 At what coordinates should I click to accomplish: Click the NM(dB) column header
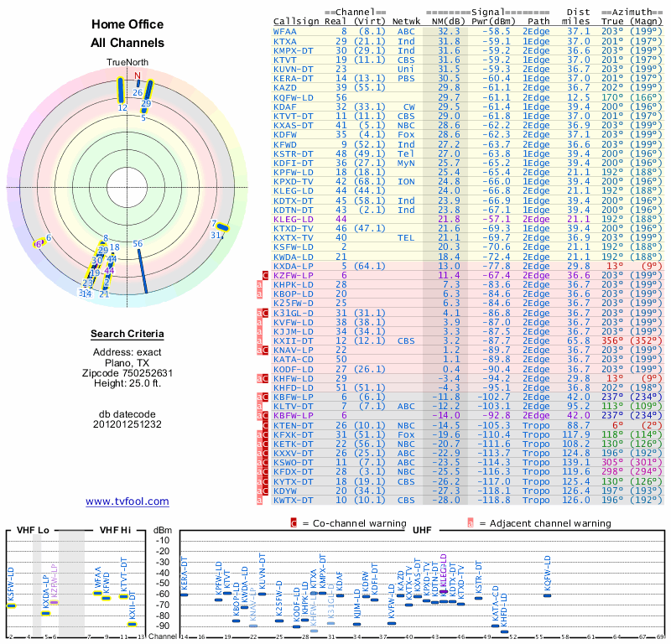pyautogui.click(x=445, y=22)
